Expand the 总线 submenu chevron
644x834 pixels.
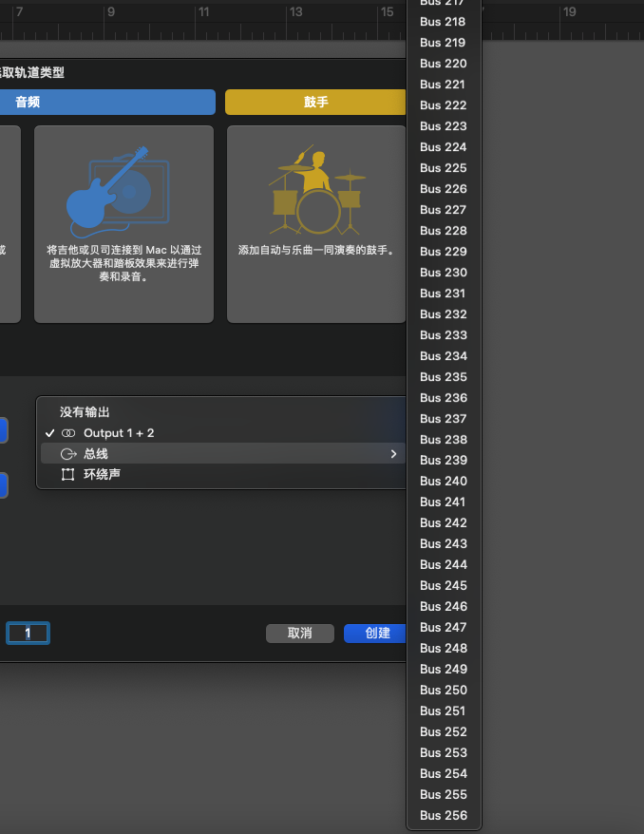click(393, 454)
